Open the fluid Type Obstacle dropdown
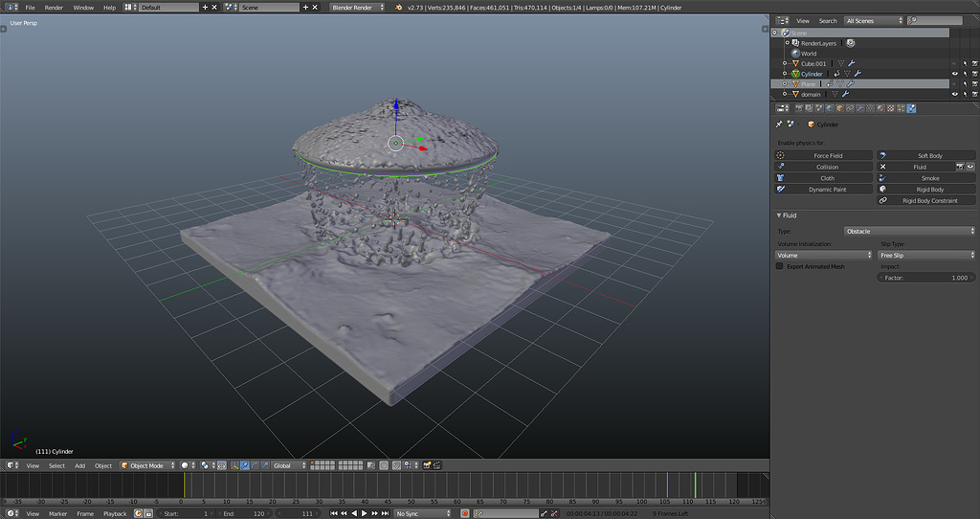This screenshot has width=980, height=519. (x=909, y=232)
